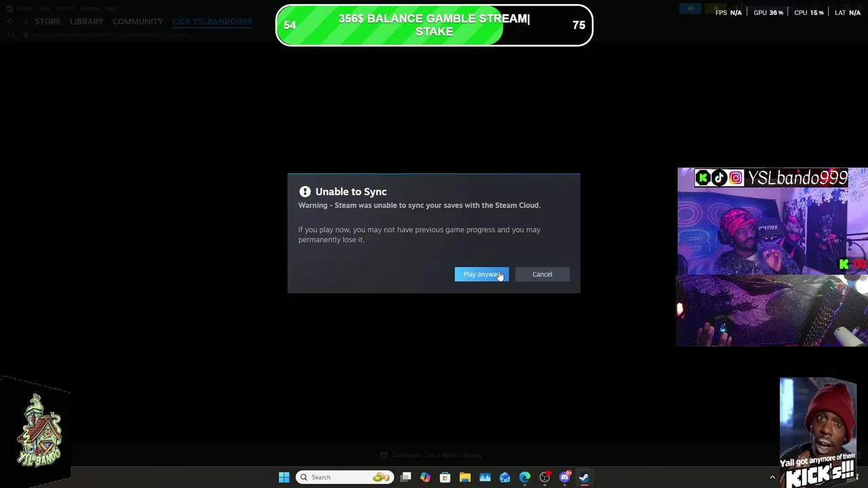The width and height of the screenshot is (868, 488).
Task: Click Play anyway in the sync dialog
Action: point(481,274)
